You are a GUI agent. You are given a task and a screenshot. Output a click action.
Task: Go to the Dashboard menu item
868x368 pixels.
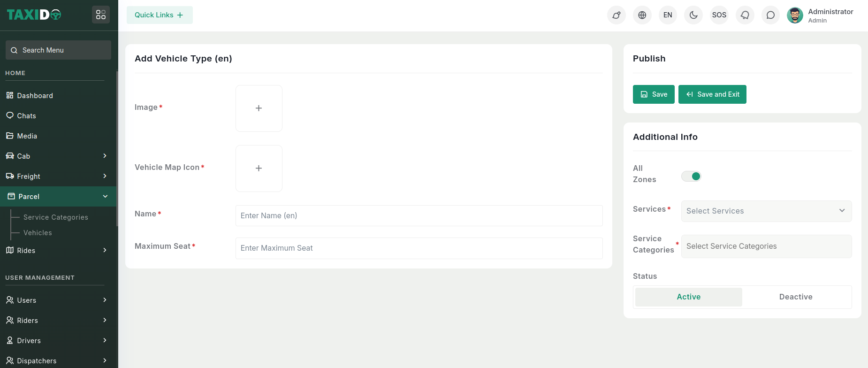pyautogui.click(x=35, y=95)
